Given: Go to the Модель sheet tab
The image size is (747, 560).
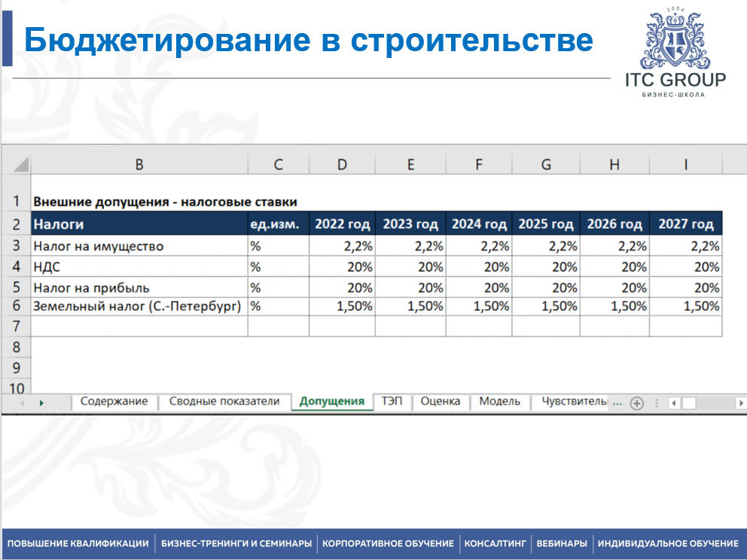Looking at the screenshot, I should coord(499,401).
